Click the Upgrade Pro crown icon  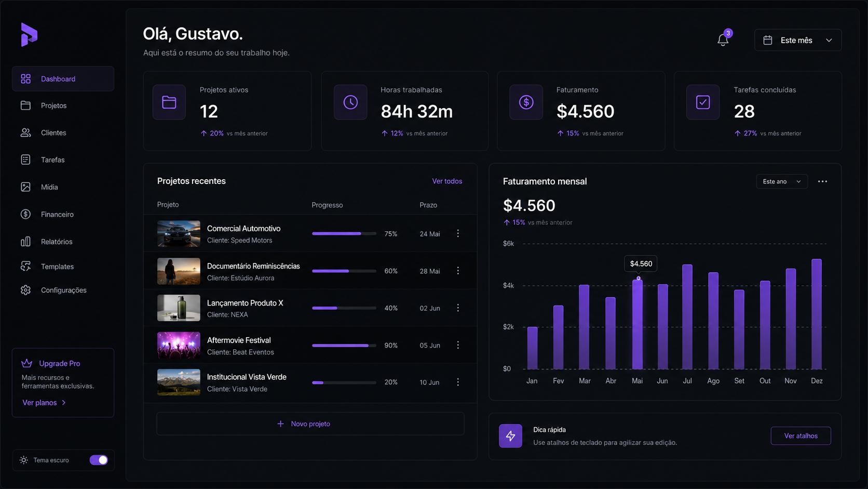(27, 363)
